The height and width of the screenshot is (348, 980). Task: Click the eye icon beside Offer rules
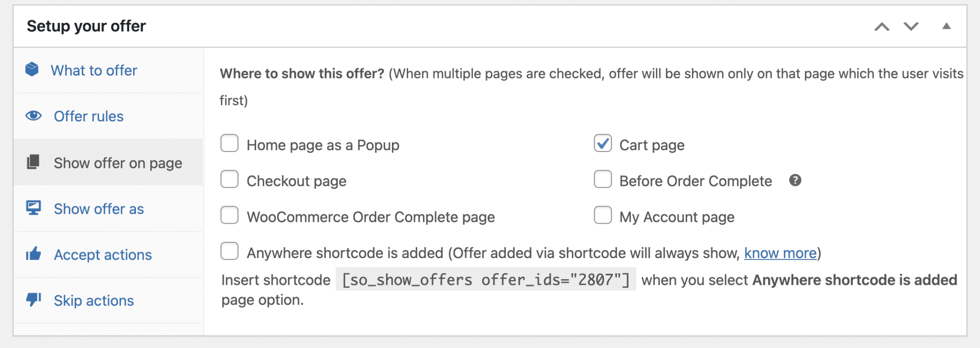click(33, 116)
